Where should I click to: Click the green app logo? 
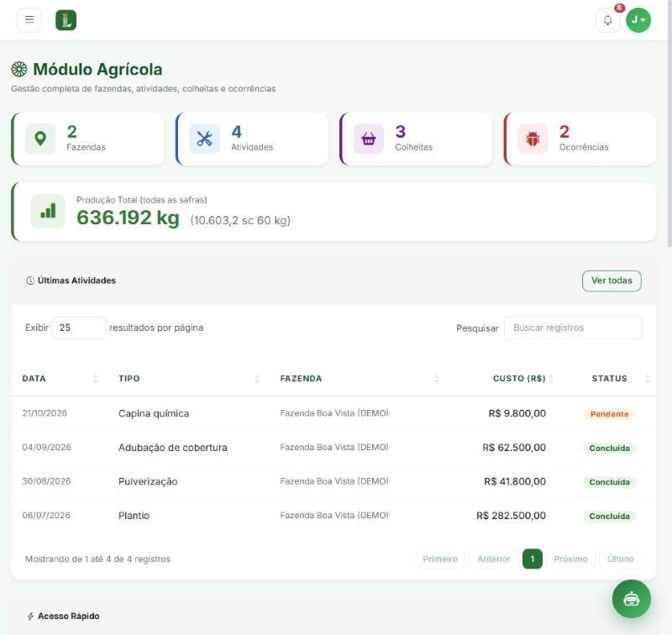(x=66, y=20)
